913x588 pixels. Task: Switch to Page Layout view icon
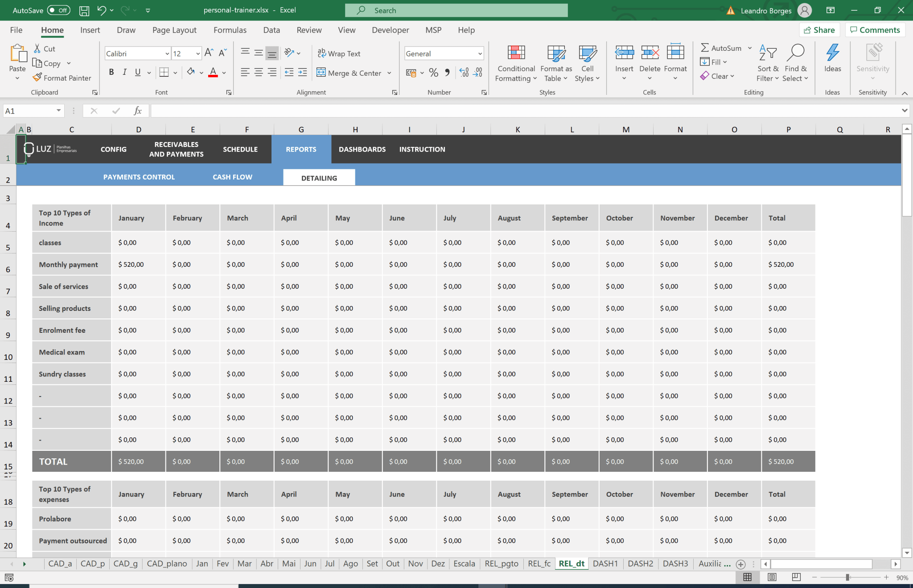tap(772, 577)
